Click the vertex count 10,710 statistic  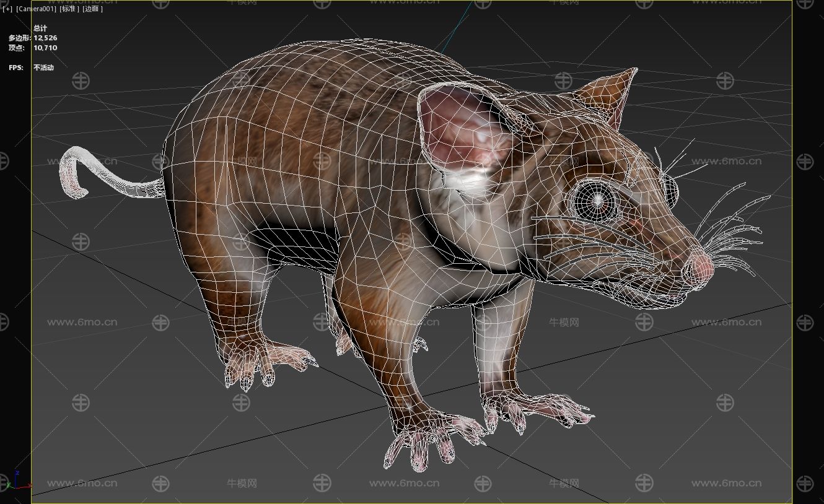45,48
